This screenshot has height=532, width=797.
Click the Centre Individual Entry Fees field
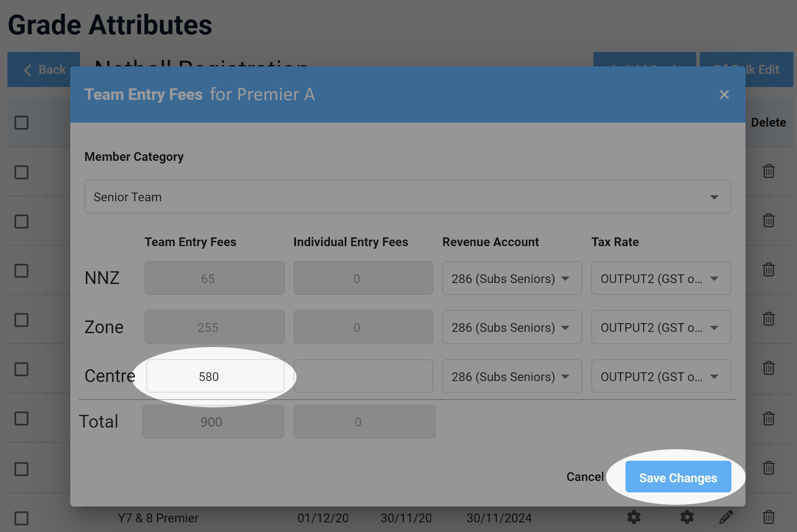(x=363, y=376)
